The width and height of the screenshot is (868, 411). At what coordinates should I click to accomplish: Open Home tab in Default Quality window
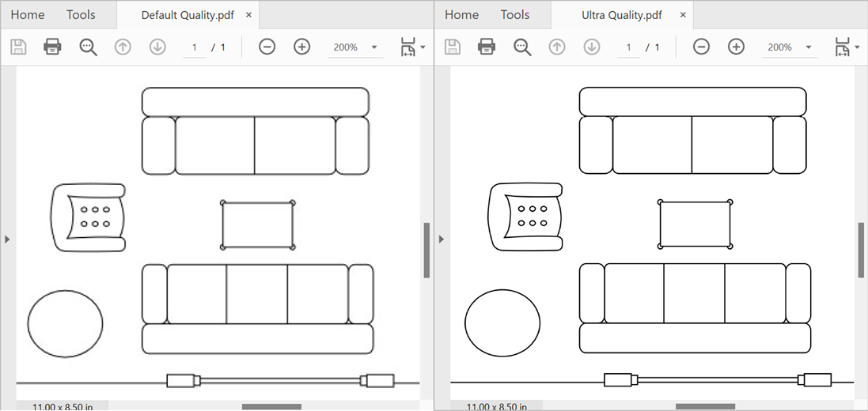(28, 15)
